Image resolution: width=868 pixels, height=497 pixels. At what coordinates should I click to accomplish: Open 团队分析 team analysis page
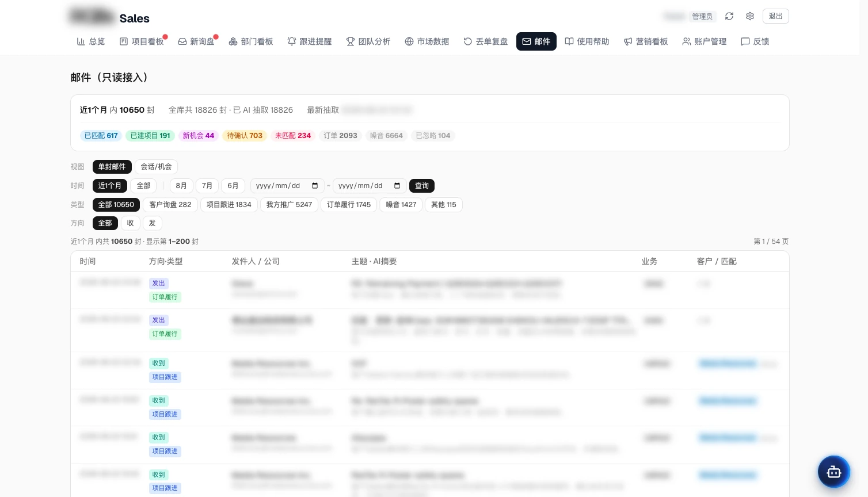click(368, 41)
